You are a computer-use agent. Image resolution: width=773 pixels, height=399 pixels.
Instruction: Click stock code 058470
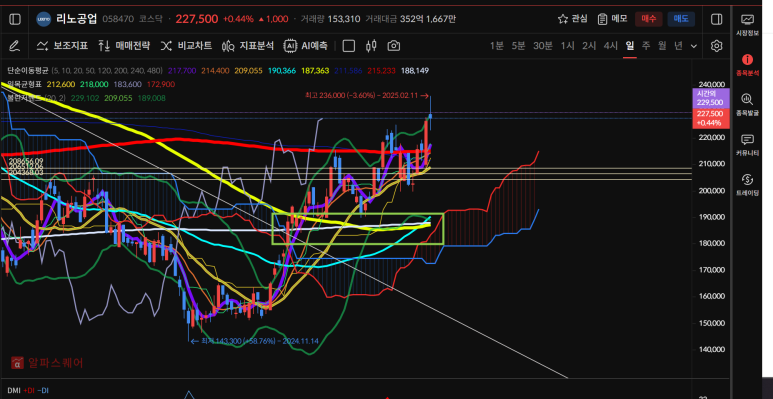[118, 19]
